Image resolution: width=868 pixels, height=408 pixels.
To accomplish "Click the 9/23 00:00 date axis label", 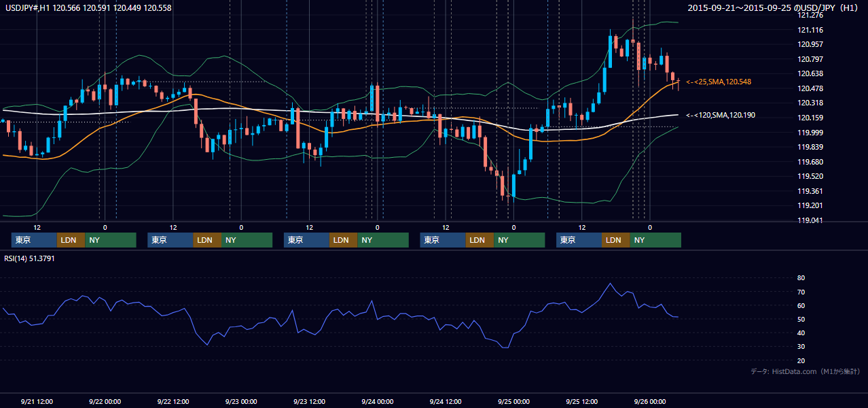I will (x=241, y=401).
